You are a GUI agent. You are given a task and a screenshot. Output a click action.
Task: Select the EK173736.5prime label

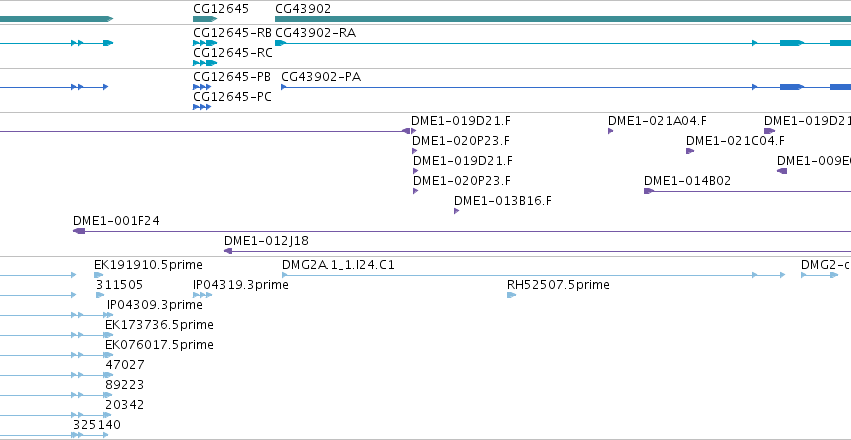pos(159,325)
